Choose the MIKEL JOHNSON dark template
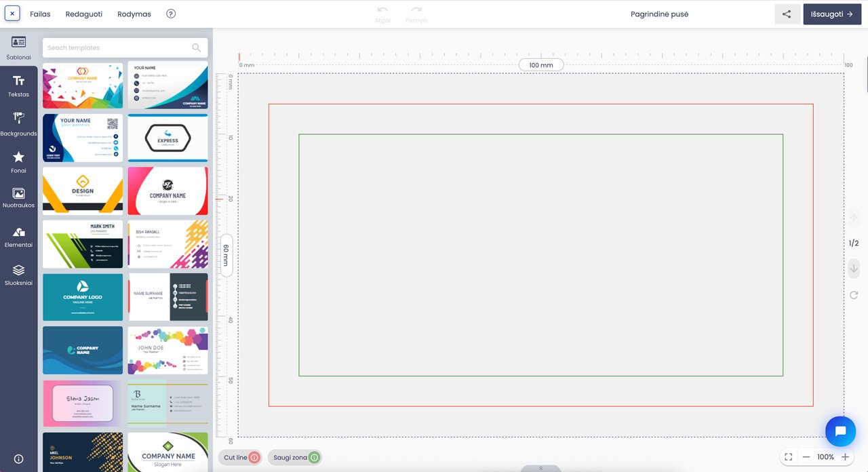Screen dimensions: 868x472 pos(83,452)
